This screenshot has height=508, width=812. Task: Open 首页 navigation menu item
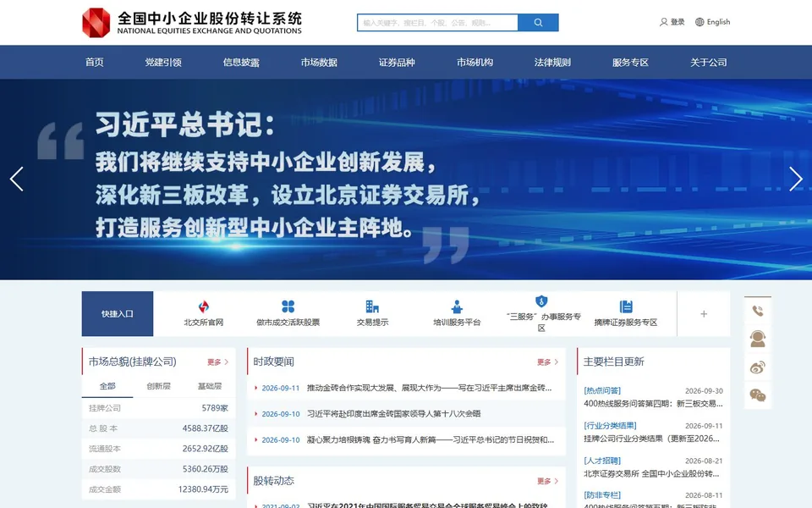[x=94, y=62]
